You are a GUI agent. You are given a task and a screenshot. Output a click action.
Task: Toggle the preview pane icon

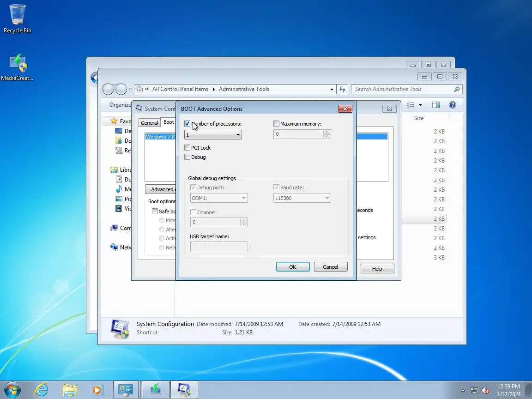pyautogui.click(x=436, y=105)
